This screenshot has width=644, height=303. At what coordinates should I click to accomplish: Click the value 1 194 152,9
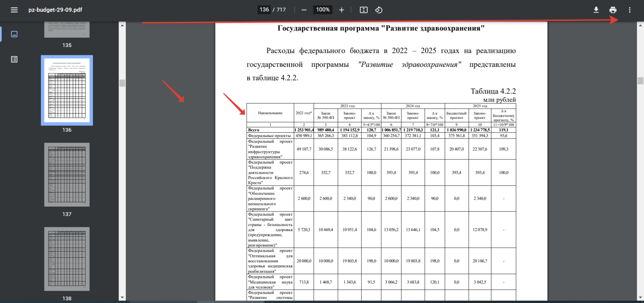point(349,130)
